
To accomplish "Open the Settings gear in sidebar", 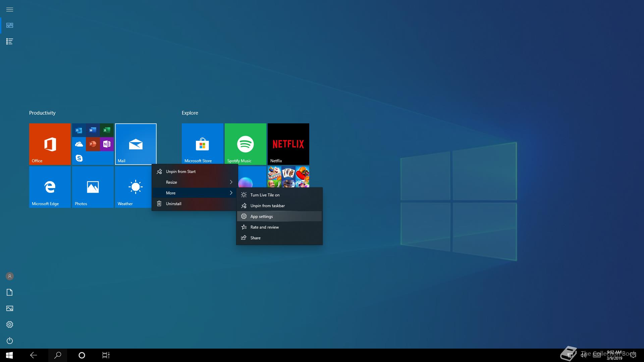I will (10, 324).
